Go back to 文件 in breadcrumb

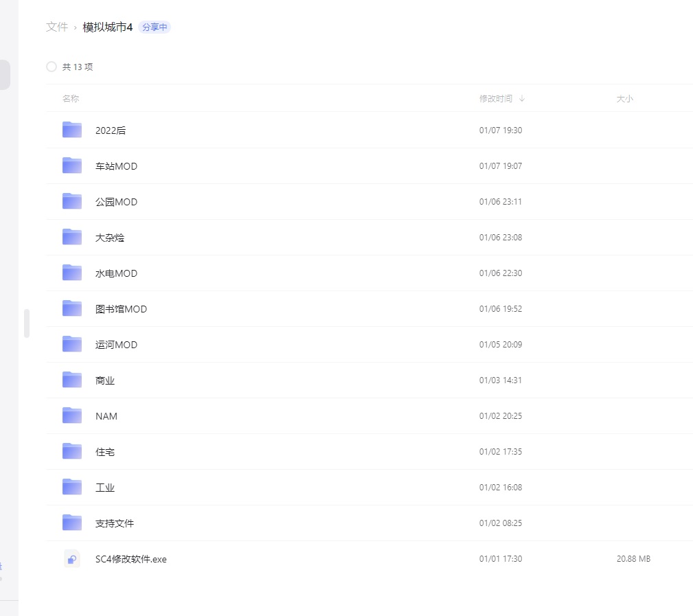[x=57, y=27]
